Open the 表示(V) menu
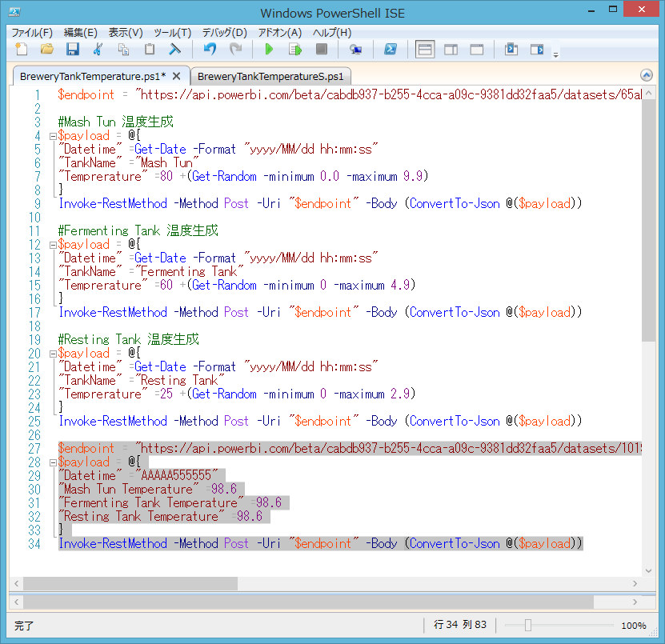Screen dimensions: 665x644 click(126, 33)
